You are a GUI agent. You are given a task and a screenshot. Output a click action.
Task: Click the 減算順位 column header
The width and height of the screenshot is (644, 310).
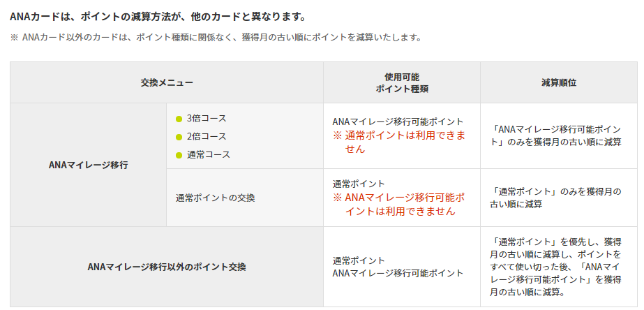tap(558, 82)
